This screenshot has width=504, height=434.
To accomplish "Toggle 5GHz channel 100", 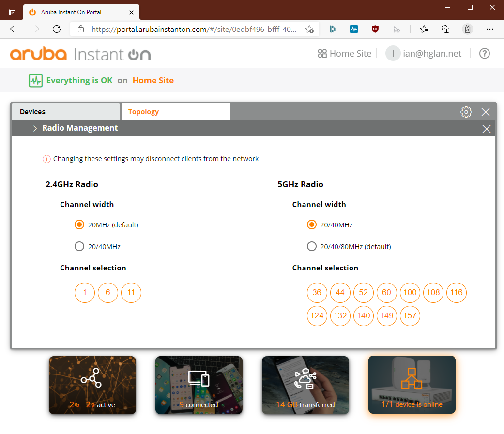I will (x=410, y=292).
